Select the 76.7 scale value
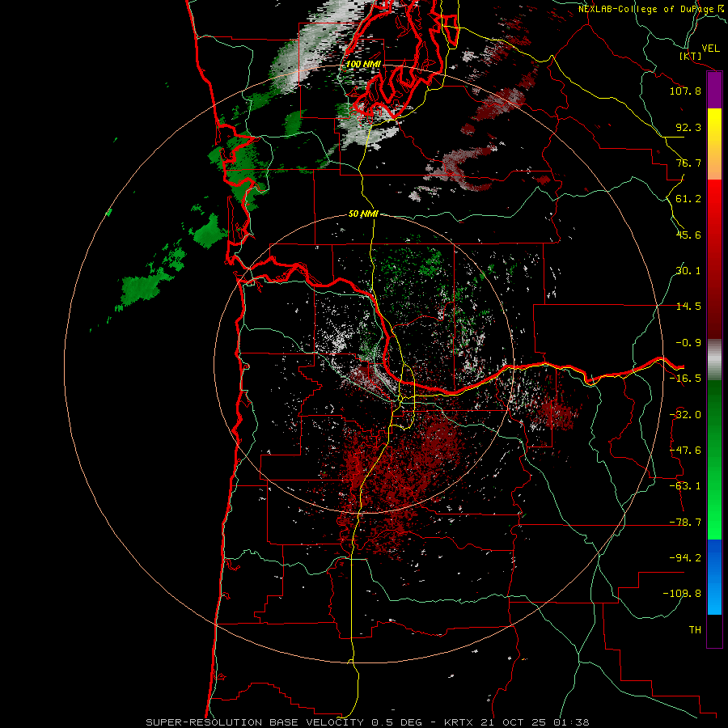This screenshot has height=728, width=728. [x=688, y=163]
